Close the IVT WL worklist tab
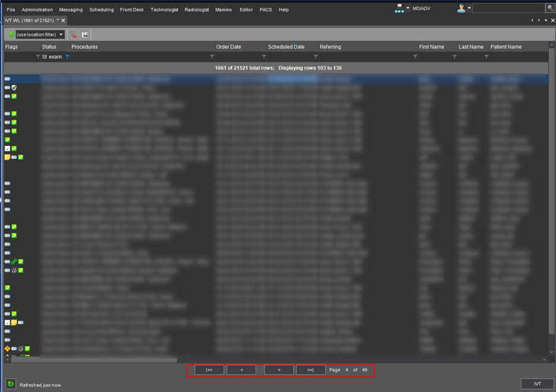The width and height of the screenshot is (556, 392). pyautogui.click(x=64, y=21)
